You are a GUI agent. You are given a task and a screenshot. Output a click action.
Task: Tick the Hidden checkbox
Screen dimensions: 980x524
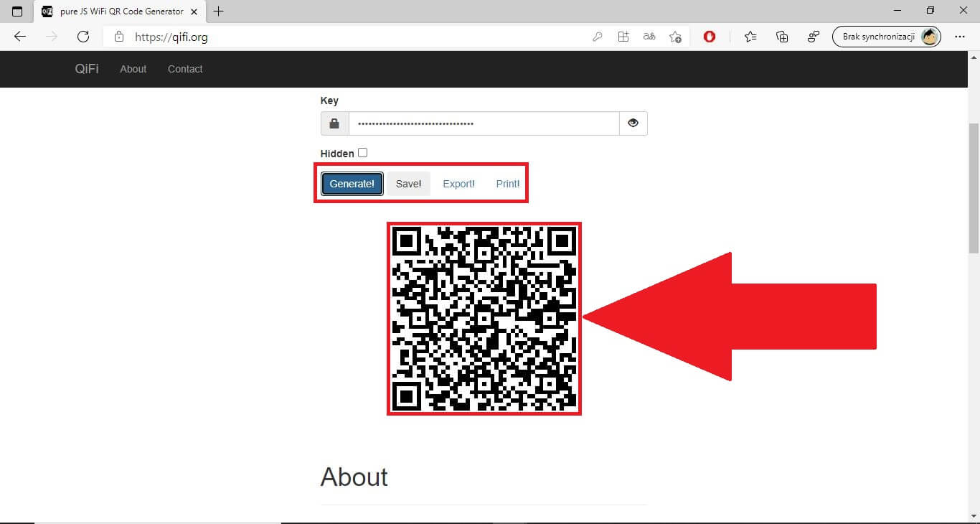pyautogui.click(x=362, y=152)
